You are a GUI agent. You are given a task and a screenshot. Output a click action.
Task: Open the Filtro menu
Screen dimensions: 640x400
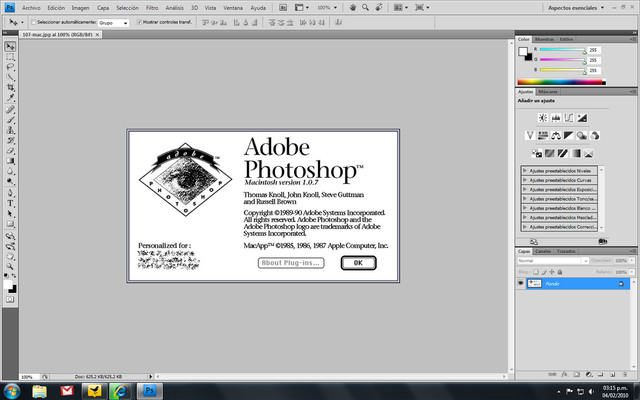tap(152, 8)
